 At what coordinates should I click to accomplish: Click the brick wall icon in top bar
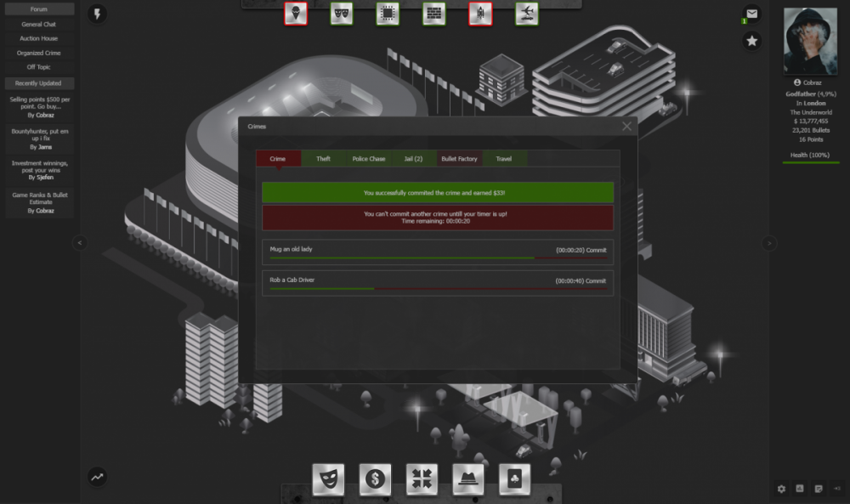click(x=434, y=14)
